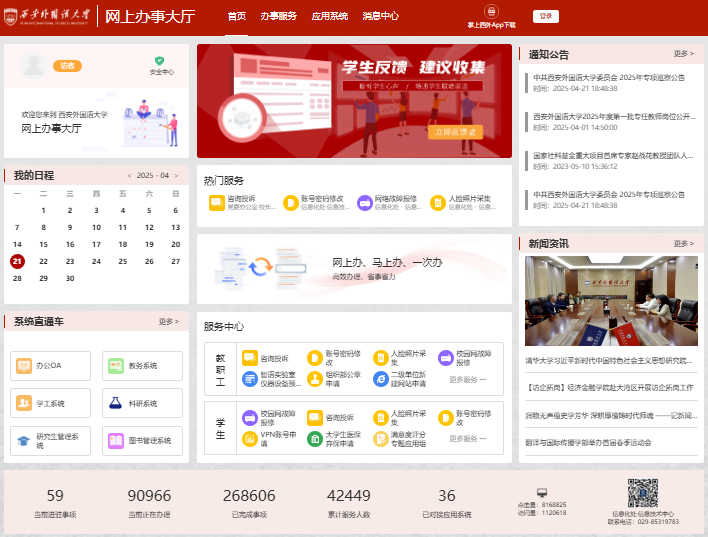Show 更多服务 in 学生 row
The image size is (708, 537).
(468, 439)
